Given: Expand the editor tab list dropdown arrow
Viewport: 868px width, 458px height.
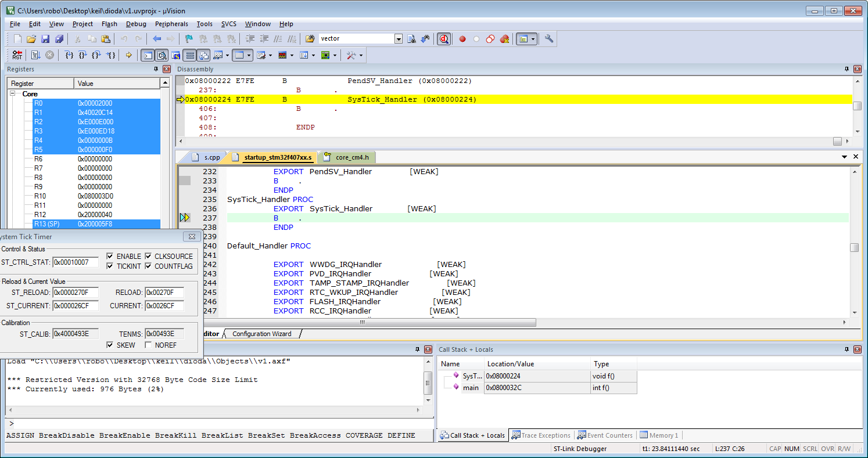Looking at the screenshot, I should [844, 157].
